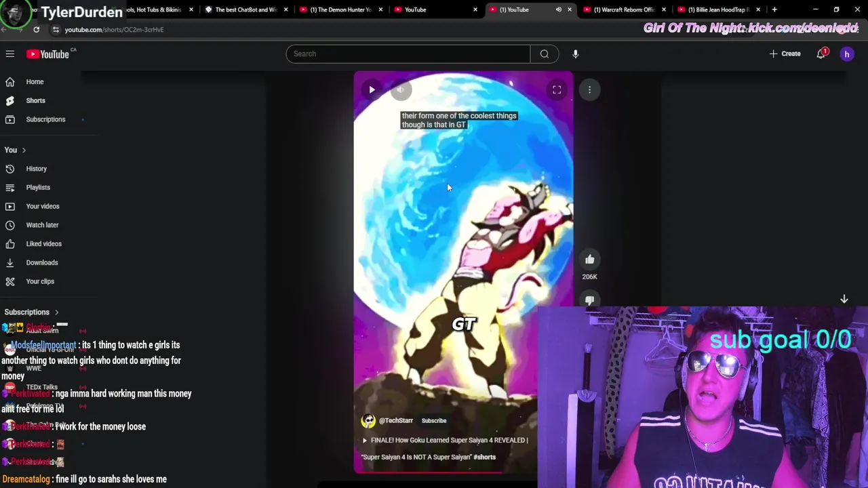Click the Your clips scissors icon

coord(10,281)
